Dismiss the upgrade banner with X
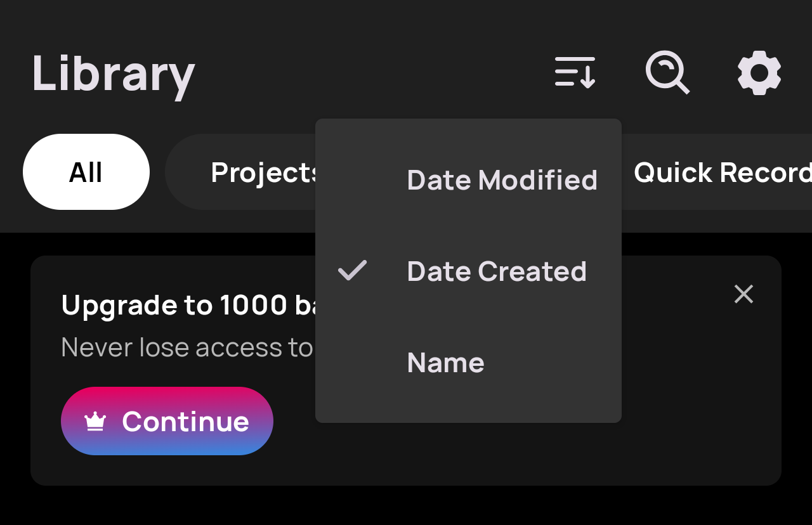Viewport: 812px width, 525px height. point(743,294)
